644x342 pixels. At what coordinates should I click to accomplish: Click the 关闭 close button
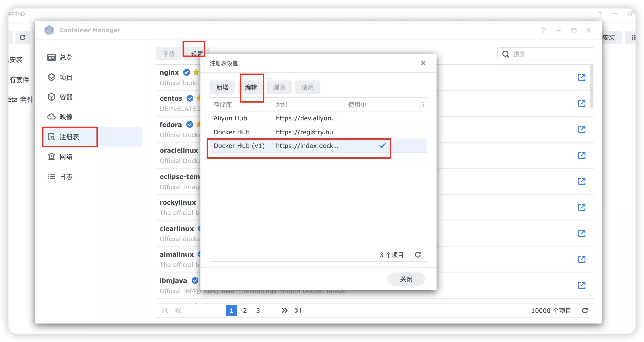406,279
